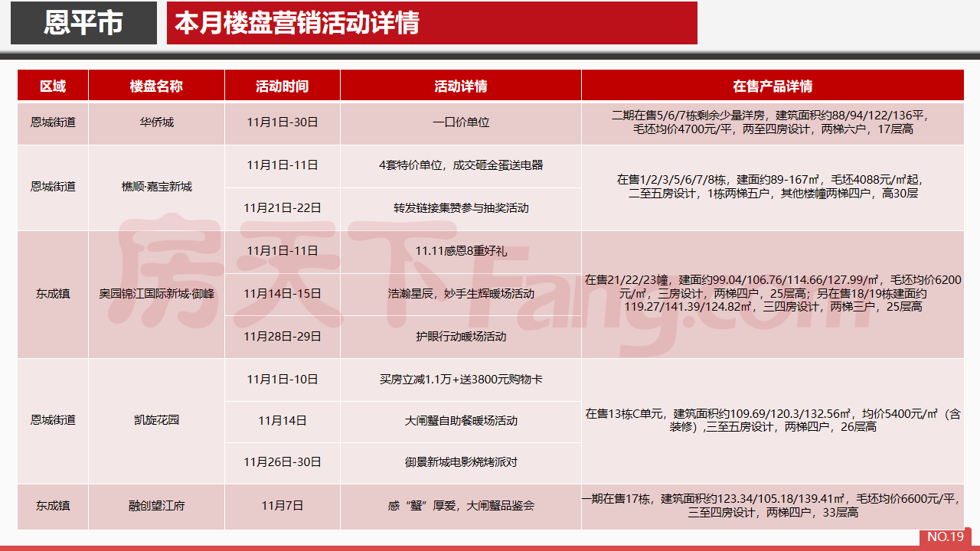Click the 一期在售17栋 product detail text
This screenshot has height=551, width=980.
pos(773,506)
